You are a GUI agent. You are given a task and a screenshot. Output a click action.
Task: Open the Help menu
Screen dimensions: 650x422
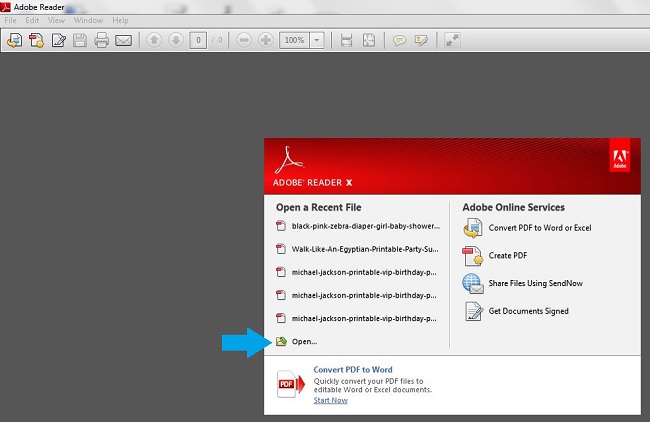[120, 20]
